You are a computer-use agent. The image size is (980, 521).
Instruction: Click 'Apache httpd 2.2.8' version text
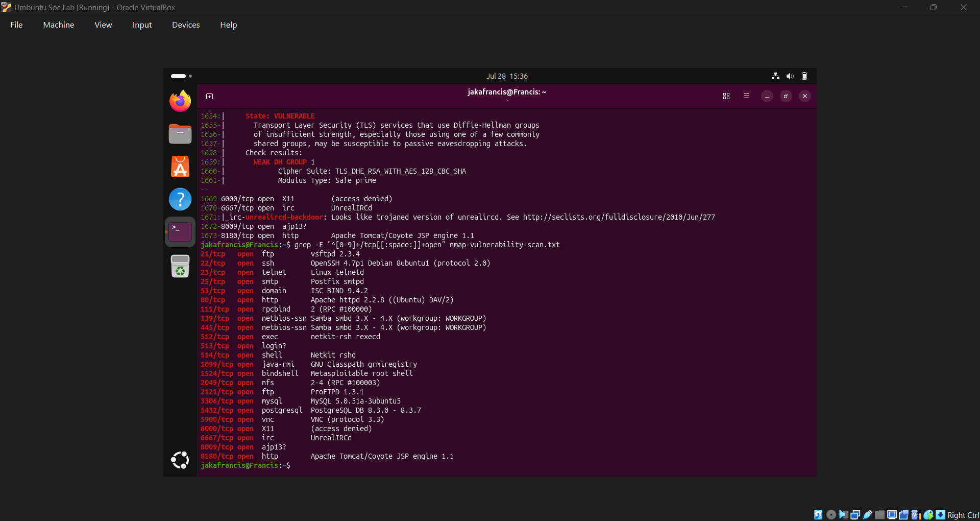pos(348,300)
